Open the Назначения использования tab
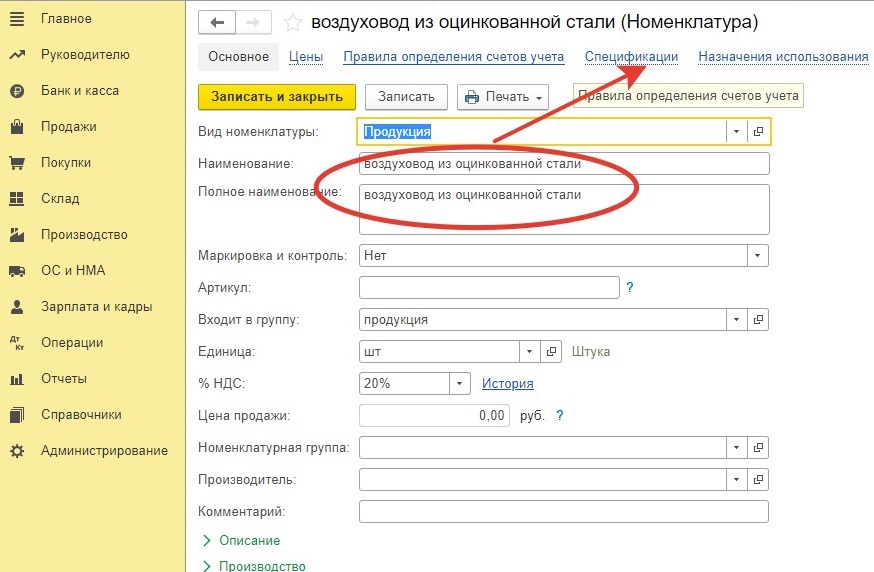874x572 pixels. coord(783,57)
